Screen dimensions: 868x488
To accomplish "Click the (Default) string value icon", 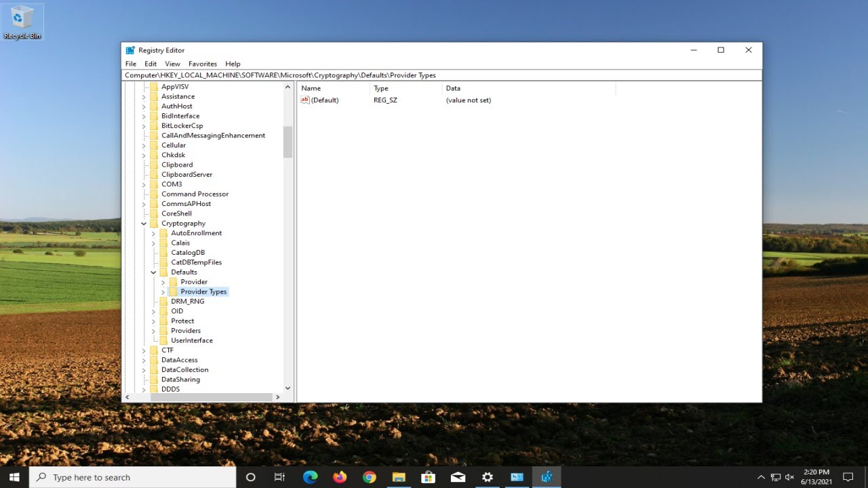I will click(305, 100).
